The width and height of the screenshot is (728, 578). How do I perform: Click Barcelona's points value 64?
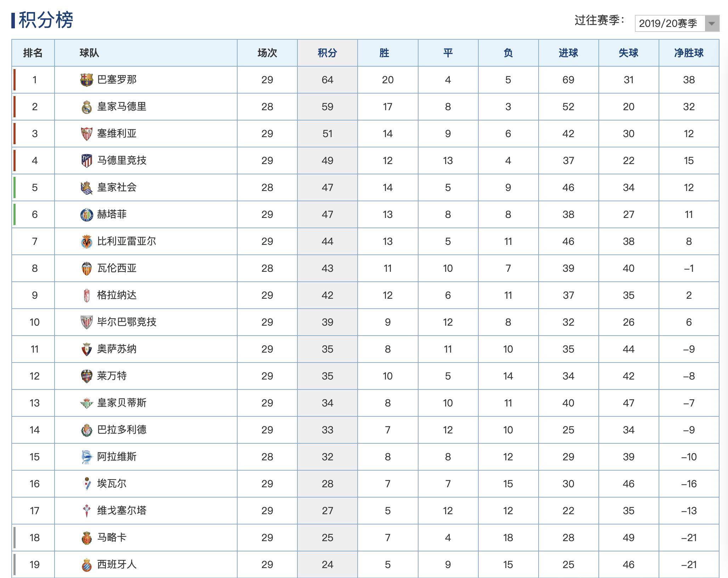click(328, 80)
